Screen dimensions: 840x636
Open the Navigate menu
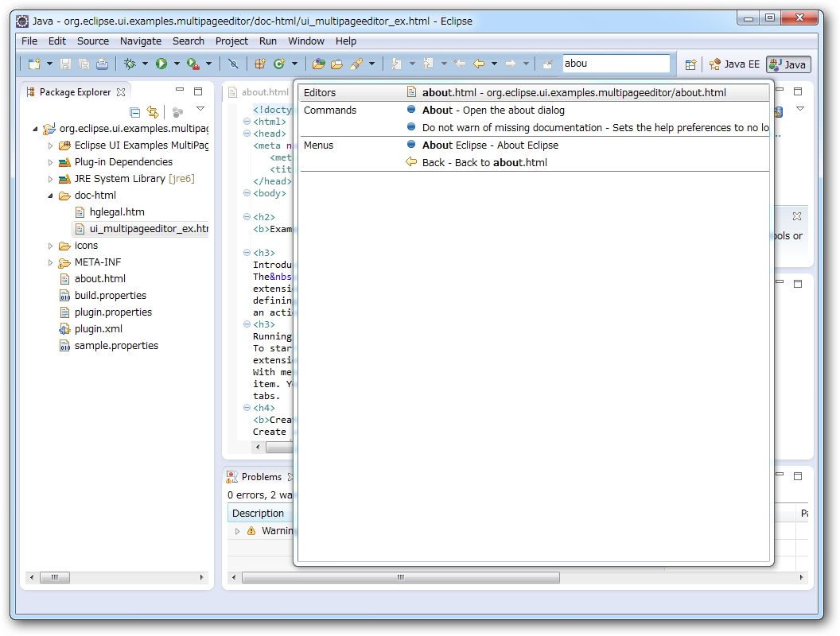coord(140,41)
